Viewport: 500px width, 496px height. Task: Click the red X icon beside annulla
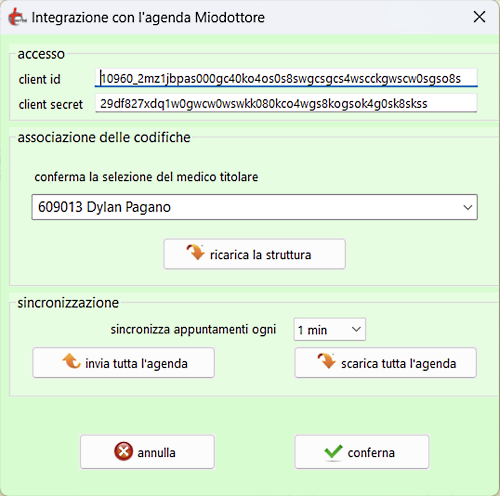click(x=123, y=451)
